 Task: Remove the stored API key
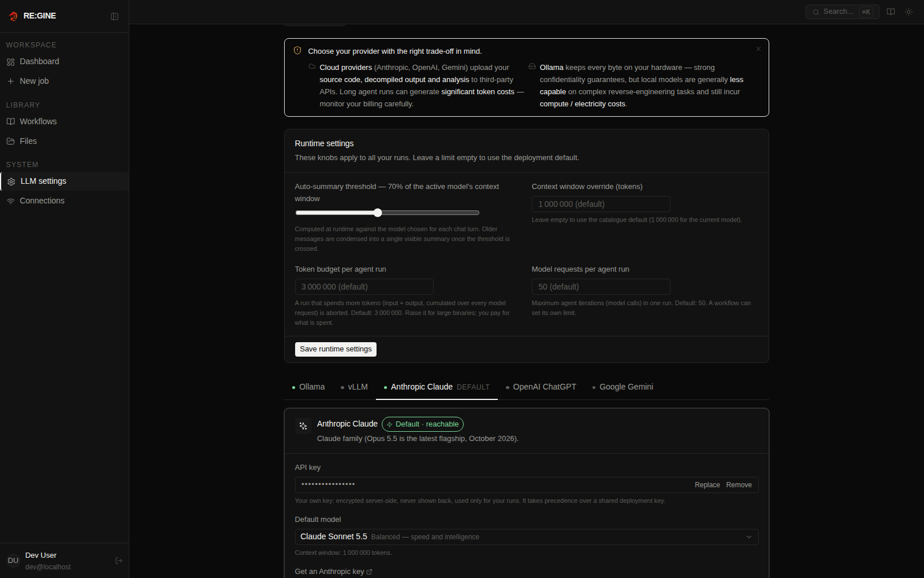739,485
